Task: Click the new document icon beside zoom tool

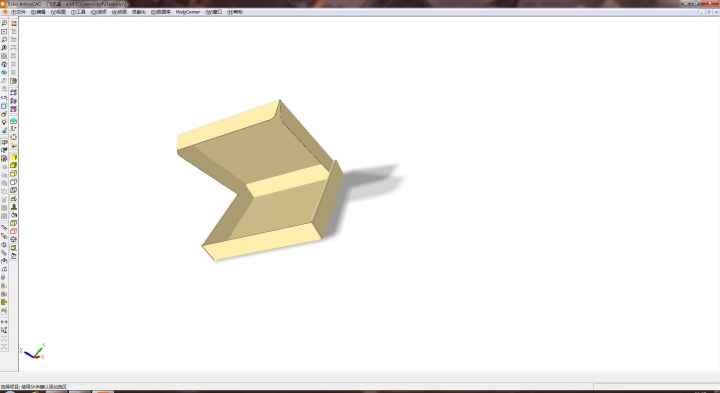Action: click(x=13, y=22)
